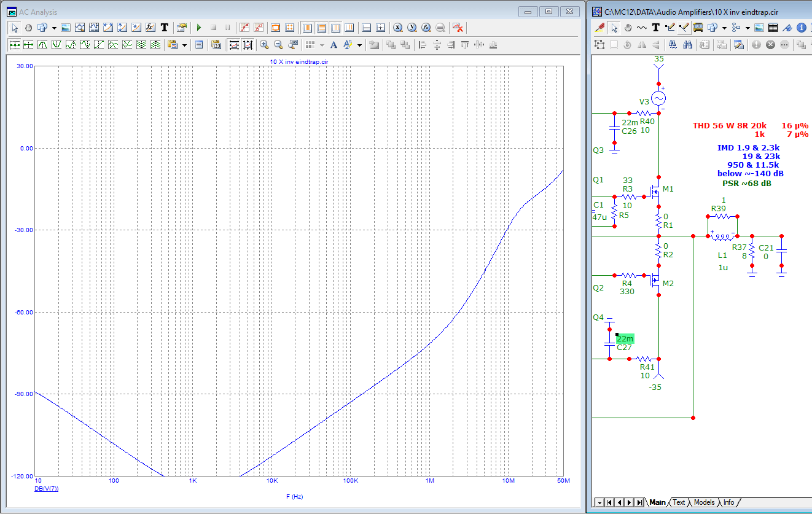
Task: Click the delete plot icon with red X
Action: 458,28
